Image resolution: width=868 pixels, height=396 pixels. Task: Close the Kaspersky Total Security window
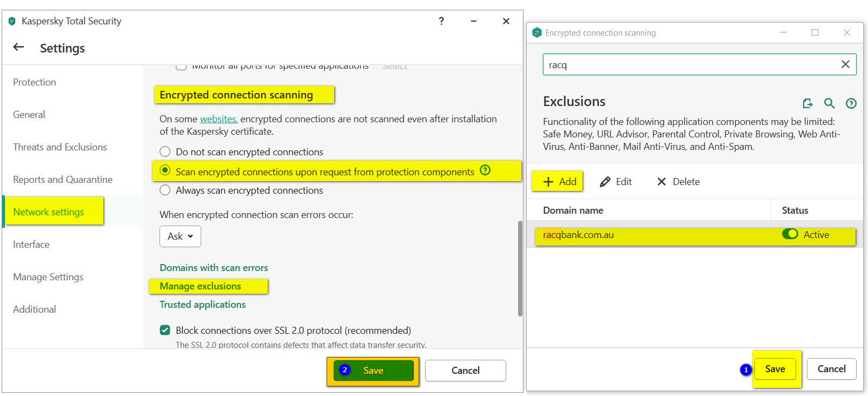point(506,21)
